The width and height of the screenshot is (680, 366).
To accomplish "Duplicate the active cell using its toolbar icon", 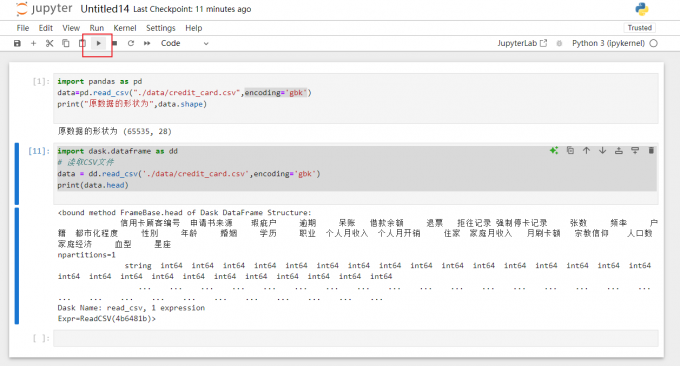I will tap(570, 150).
